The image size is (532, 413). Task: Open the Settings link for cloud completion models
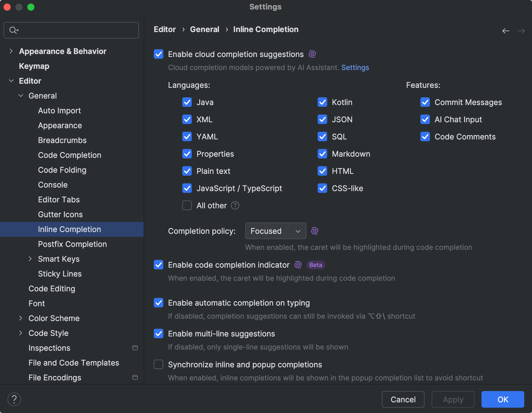coord(355,67)
